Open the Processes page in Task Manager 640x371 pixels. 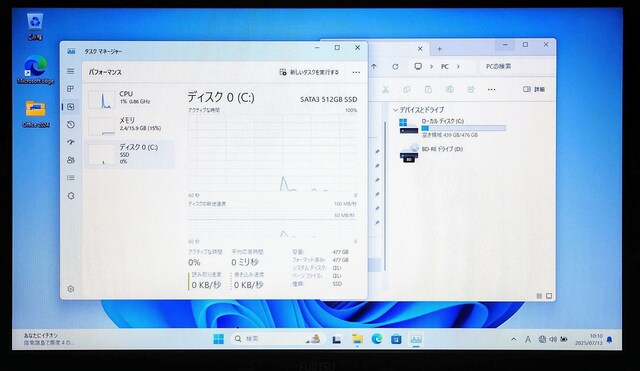coord(71,89)
